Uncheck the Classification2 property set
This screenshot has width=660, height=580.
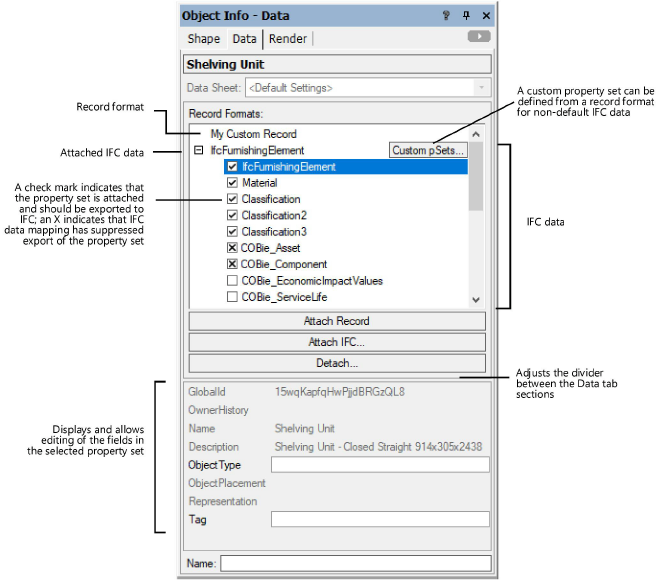tap(232, 215)
